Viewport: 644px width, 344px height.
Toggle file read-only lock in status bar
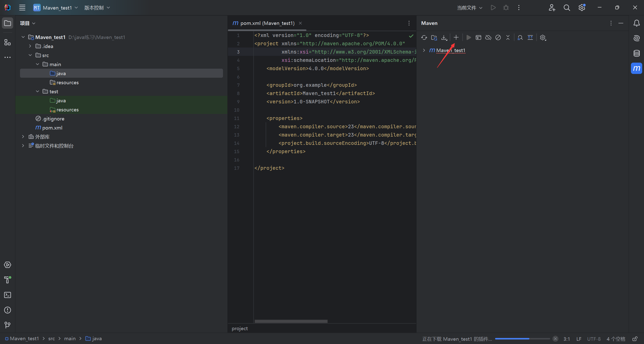(635, 339)
